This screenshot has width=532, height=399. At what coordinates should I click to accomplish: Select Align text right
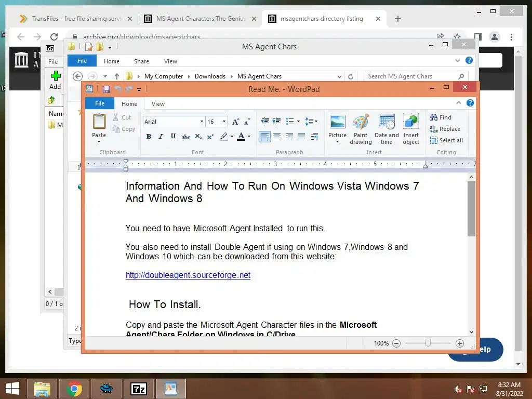click(289, 137)
